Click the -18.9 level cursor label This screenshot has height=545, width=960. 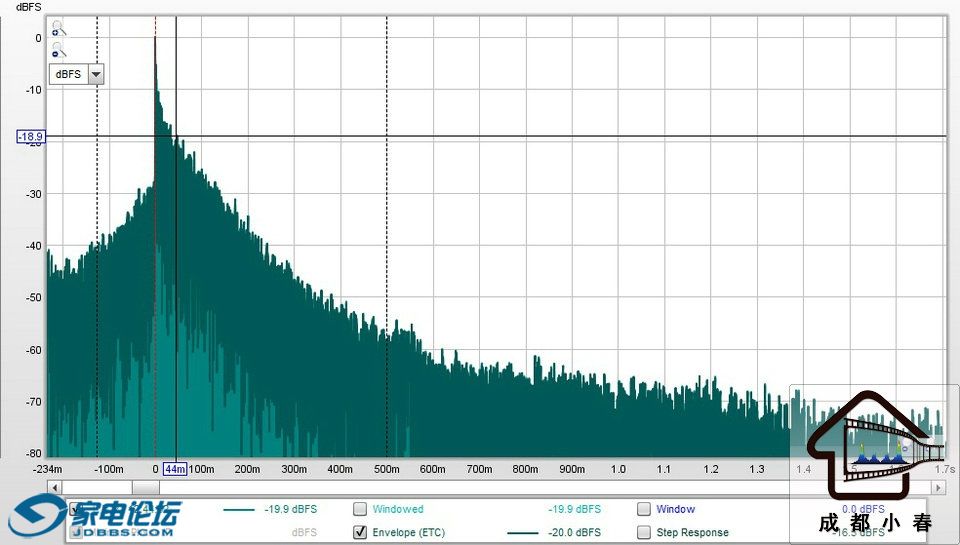(x=30, y=137)
